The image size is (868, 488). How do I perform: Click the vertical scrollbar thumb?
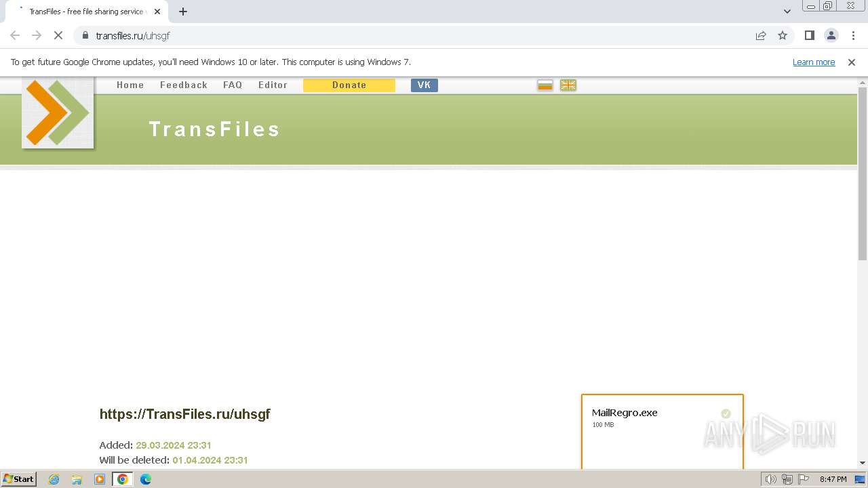pyautogui.click(x=863, y=174)
